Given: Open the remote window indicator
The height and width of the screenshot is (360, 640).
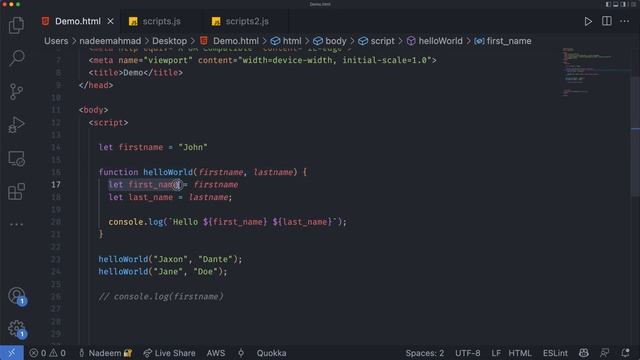Looking at the screenshot, I should coord(11,353).
